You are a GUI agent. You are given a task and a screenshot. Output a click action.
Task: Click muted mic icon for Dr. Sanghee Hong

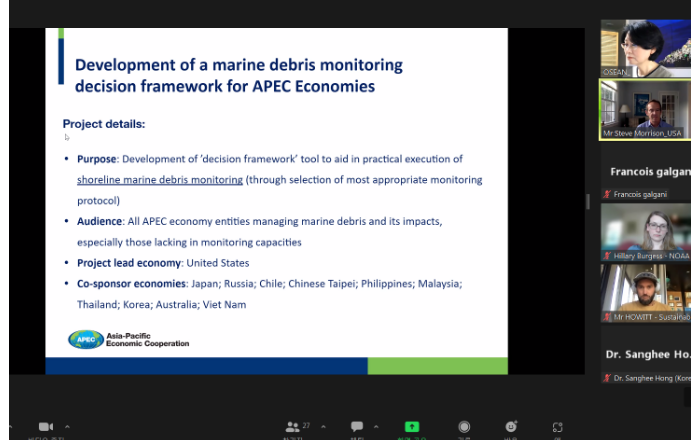pyautogui.click(x=607, y=378)
